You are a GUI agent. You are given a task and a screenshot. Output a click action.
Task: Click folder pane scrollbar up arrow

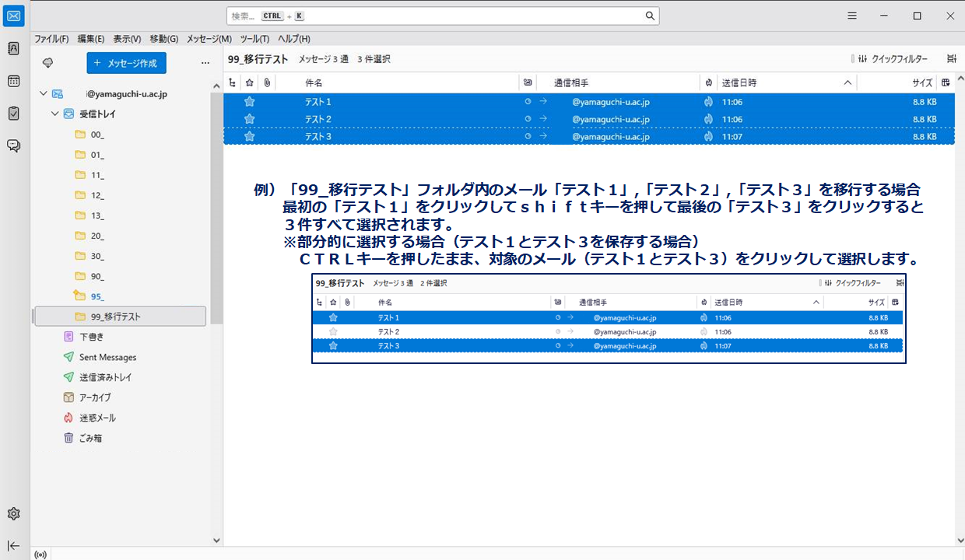click(x=217, y=85)
